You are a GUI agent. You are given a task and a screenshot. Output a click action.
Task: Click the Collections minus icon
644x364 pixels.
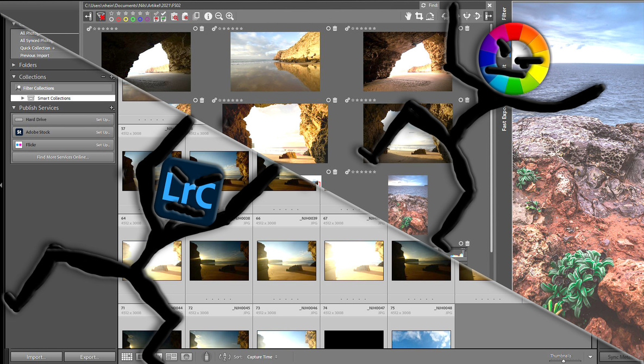tap(103, 77)
